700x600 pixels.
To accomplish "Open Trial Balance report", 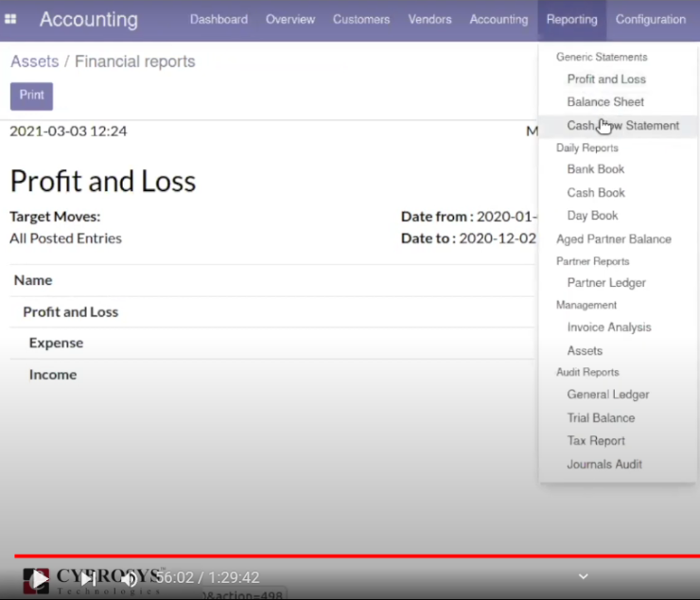I will [x=601, y=417].
